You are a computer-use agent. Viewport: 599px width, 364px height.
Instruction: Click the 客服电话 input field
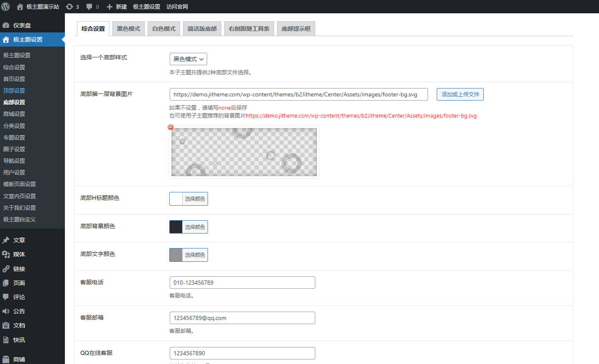pyautogui.click(x=242, y=283)
